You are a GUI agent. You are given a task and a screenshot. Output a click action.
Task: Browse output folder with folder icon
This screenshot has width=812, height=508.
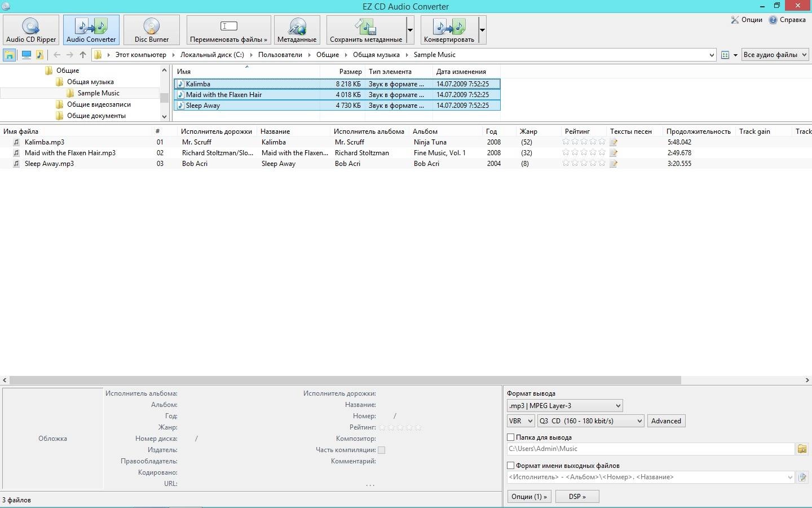802,449
